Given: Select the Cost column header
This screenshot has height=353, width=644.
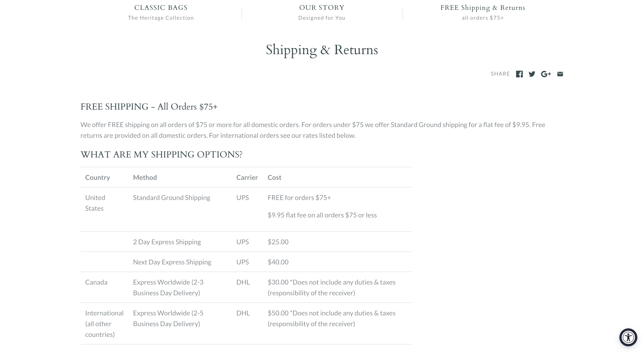Looking at the screenshot, I should pos(274,177).
